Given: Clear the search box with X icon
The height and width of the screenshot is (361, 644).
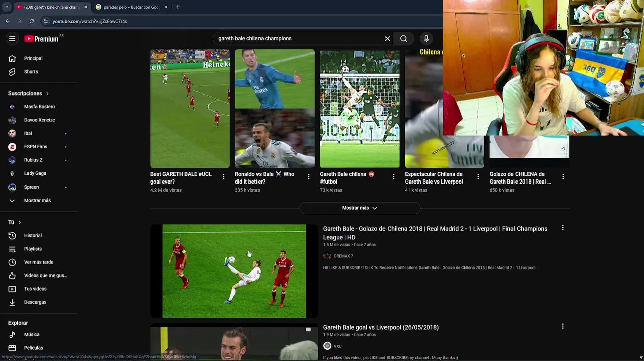Looking at the screenshot, I should pos(387,39).
